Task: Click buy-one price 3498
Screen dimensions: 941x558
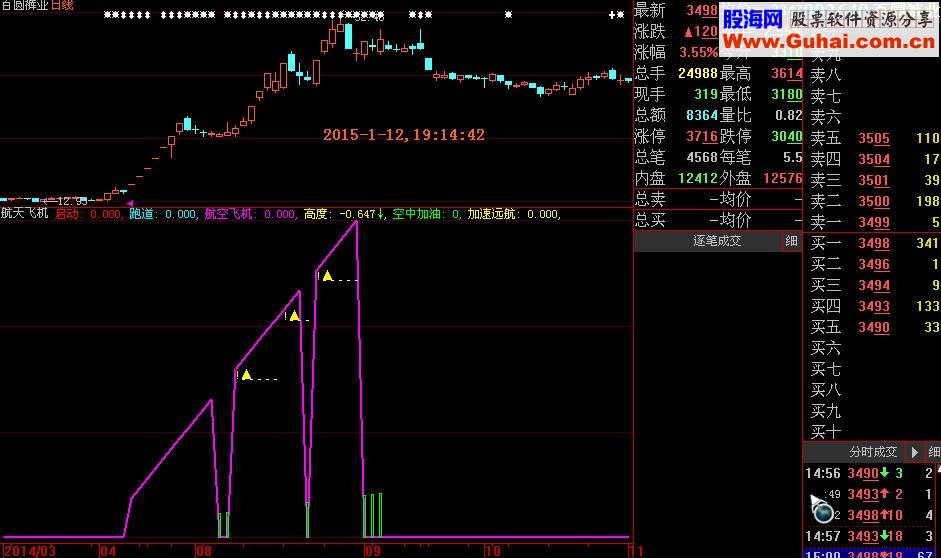Action: [874, 244]
